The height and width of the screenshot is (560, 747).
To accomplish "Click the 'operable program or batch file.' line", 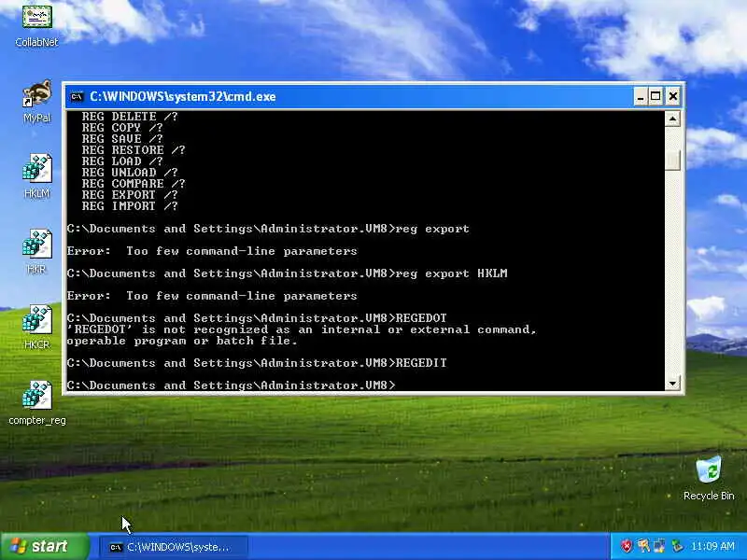I will point(182,341).
